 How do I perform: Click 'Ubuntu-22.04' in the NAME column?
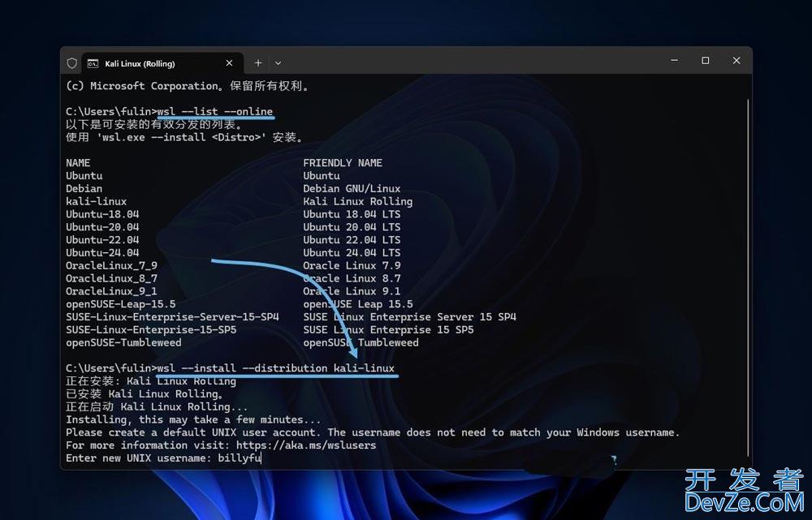click(x=102, y=239)
